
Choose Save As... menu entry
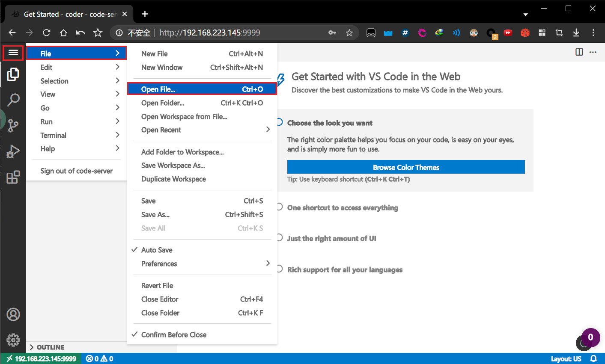202,215
